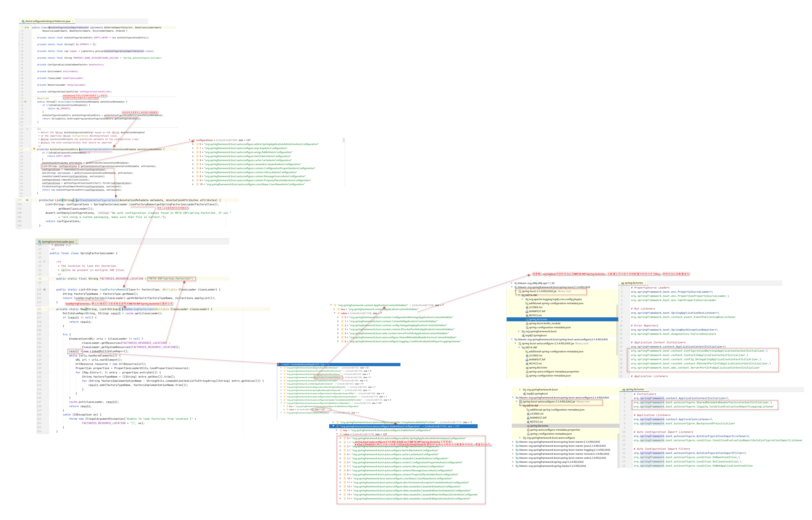The height and width of the screenshot is (520, 812).
Task: Click line 16 ConfigurationWarningsApplicationContextInitializer in spring.factories
Action: [699, 351]
